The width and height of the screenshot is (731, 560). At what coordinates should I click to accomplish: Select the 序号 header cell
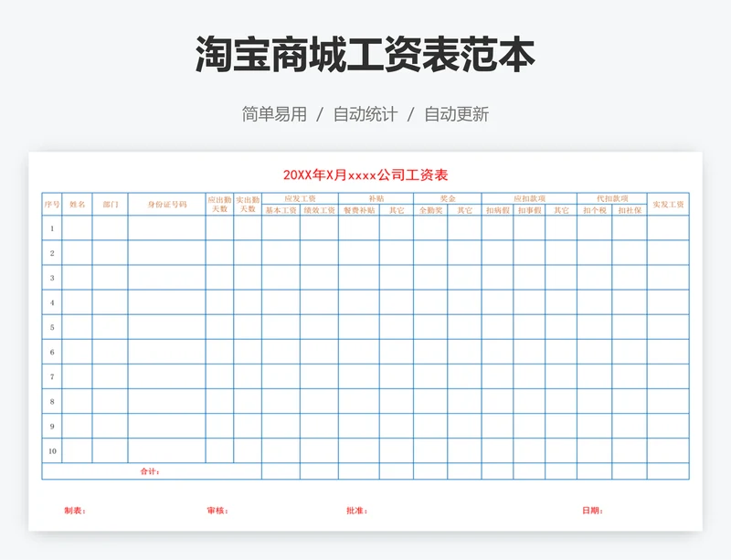(52, 205)
